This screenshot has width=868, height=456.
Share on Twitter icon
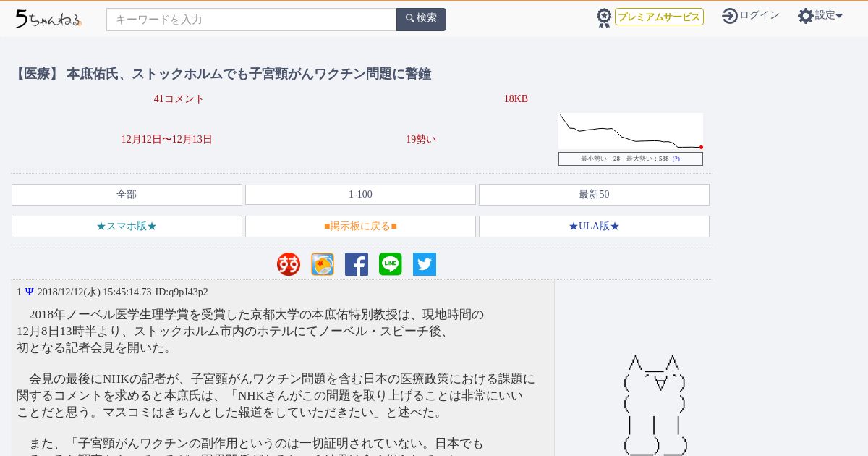click(425, 264)
